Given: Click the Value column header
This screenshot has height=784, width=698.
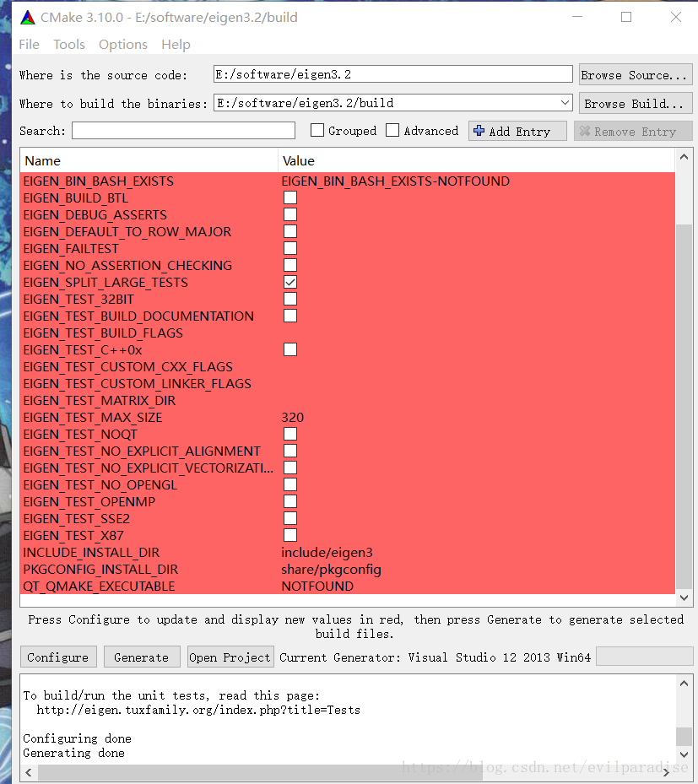Looking at the screenshot, I should tap(476, 161).
